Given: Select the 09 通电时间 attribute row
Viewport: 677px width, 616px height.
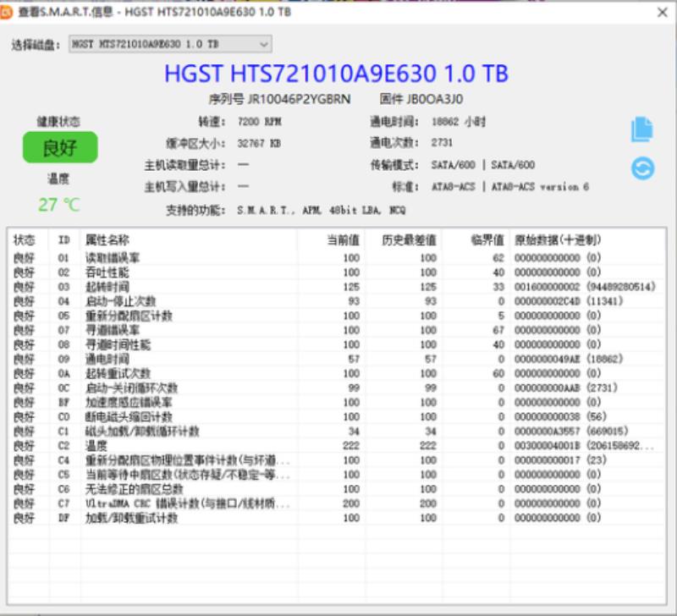Looking at the screenshot, I should pos(336,359).
